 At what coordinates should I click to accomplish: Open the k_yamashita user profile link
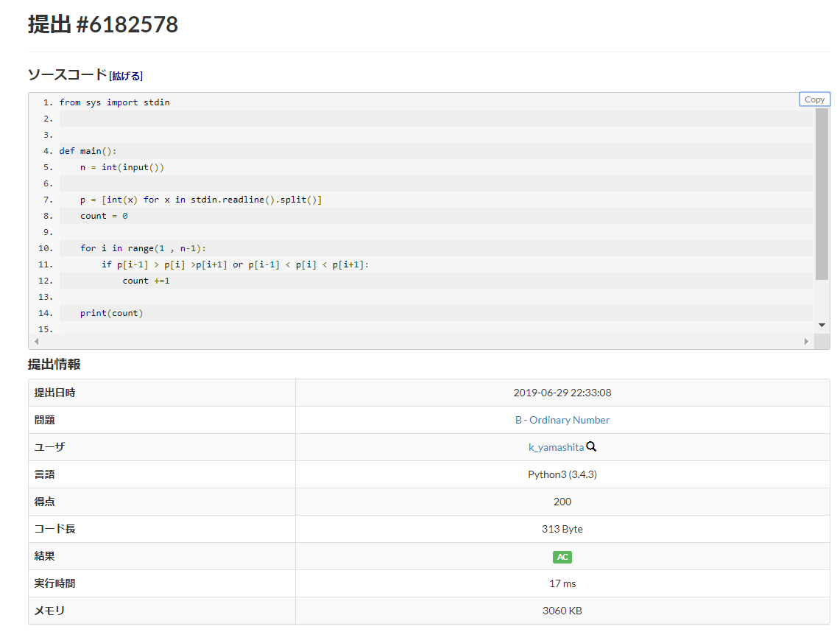(556, 447)
